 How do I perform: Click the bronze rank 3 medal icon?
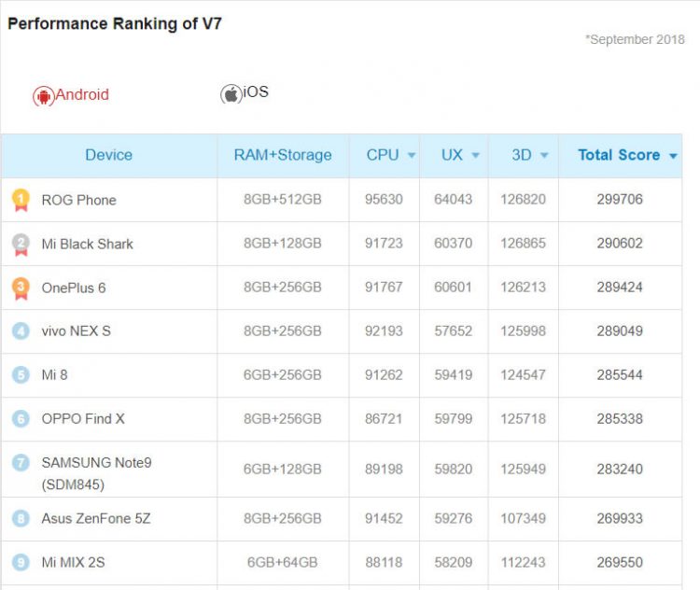coord(21,288)
